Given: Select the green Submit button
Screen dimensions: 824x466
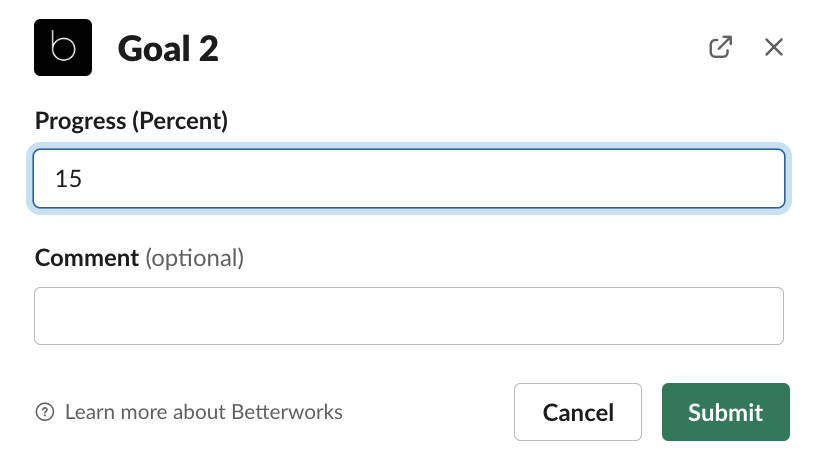Looking at the screenshot, I should (x=726, y=412).
